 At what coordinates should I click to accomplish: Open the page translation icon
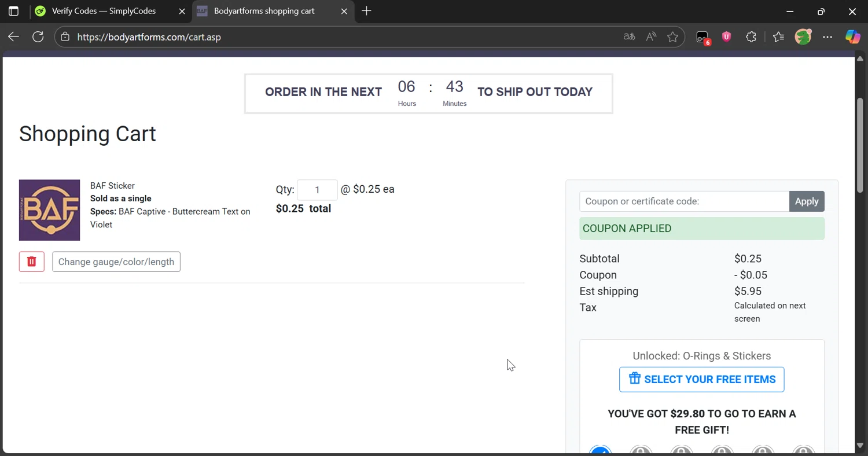(x=629, y=37)
